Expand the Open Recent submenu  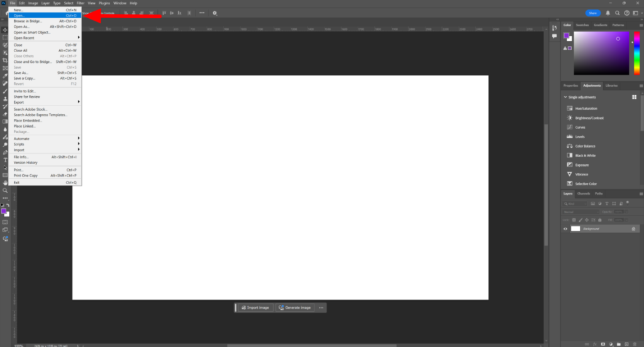point(45,38)
